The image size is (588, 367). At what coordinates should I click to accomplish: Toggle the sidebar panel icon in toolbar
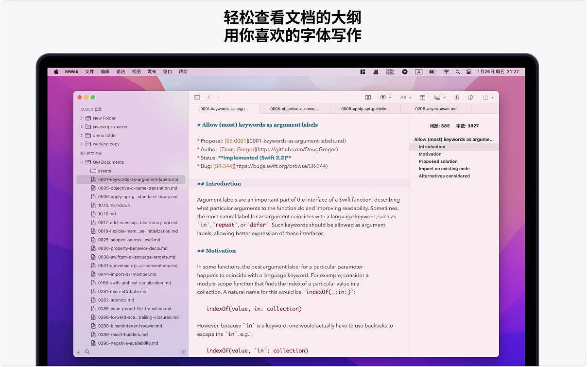(x=197, y=97)
